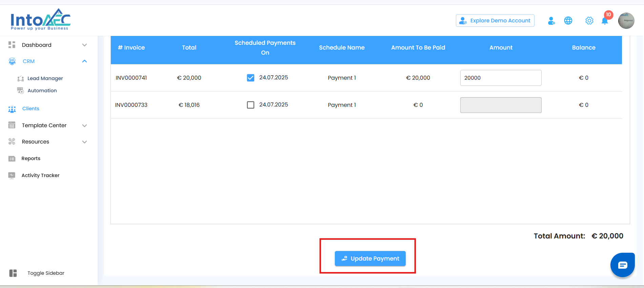Click the IntoAEC logo
The width and height of the screenshot is (644, 288).
click(40, 20)
